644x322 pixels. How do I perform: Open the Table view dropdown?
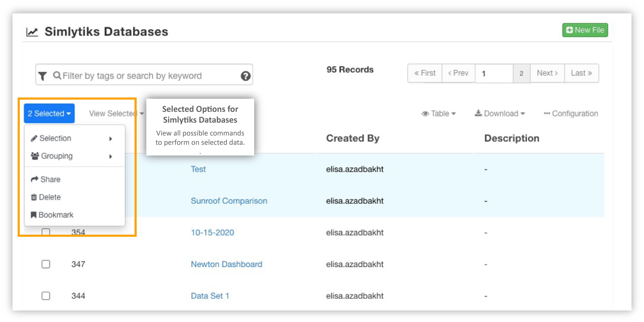439,114
